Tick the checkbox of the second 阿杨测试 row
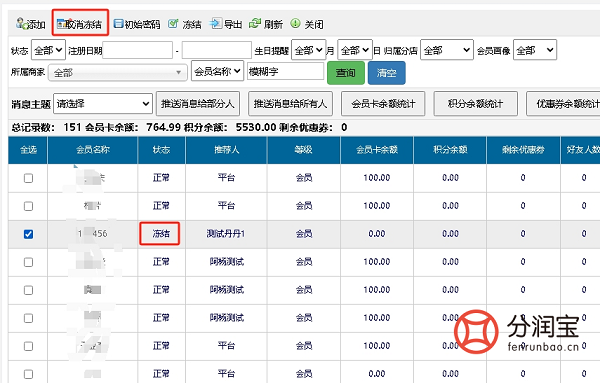The width and height of the screenshot is (600, 383). (28, 290)
